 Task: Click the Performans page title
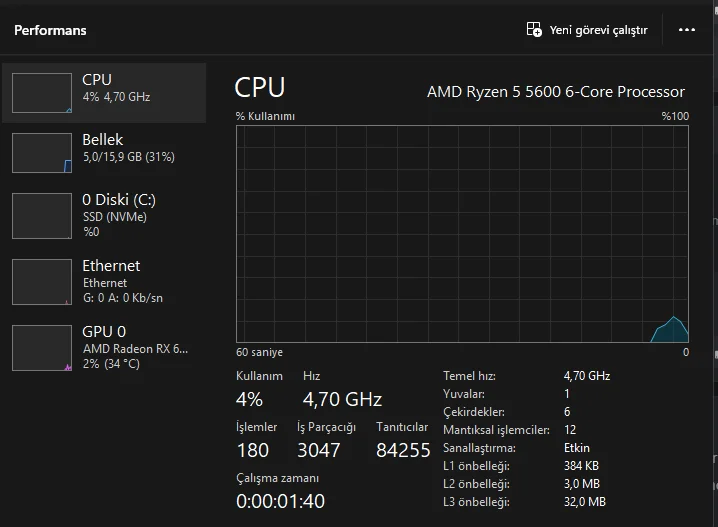coord(50,30)
